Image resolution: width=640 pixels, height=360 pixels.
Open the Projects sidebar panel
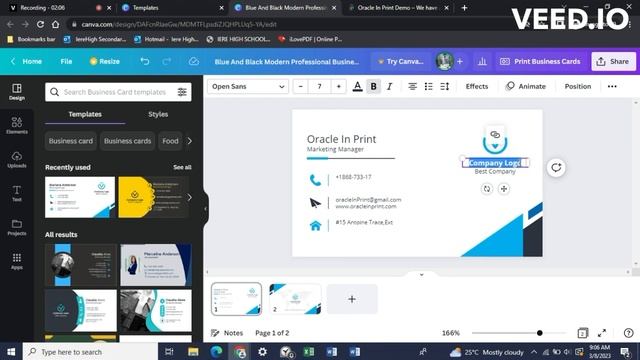17,227
